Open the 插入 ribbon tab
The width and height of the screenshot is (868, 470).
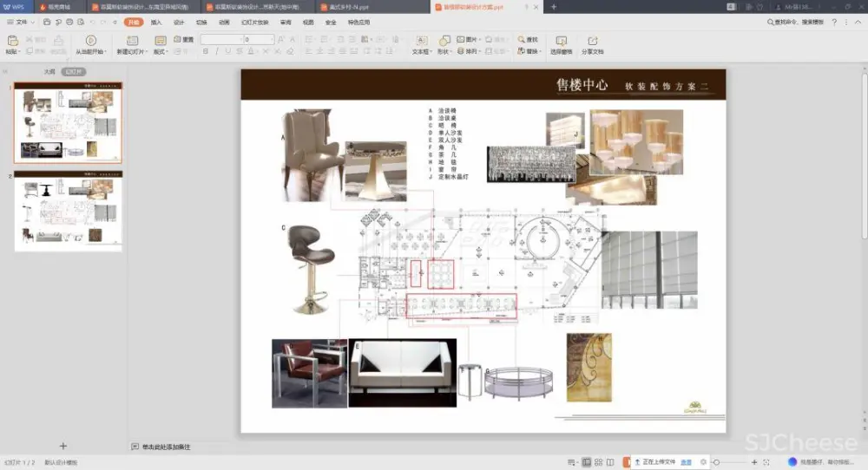156,22
